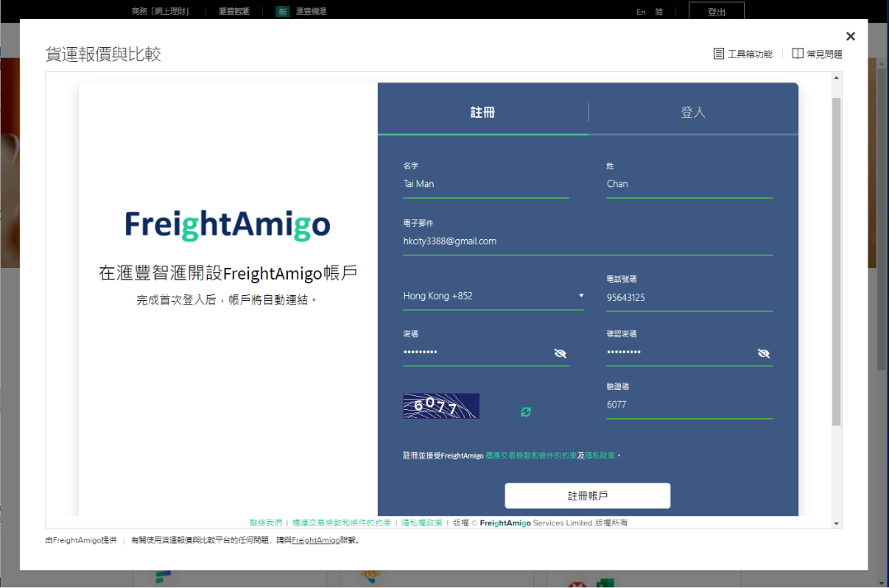This screenshot has height=588, width=889.
Task: Open the 聯絡我們 footer link
Action: [266, 523]
